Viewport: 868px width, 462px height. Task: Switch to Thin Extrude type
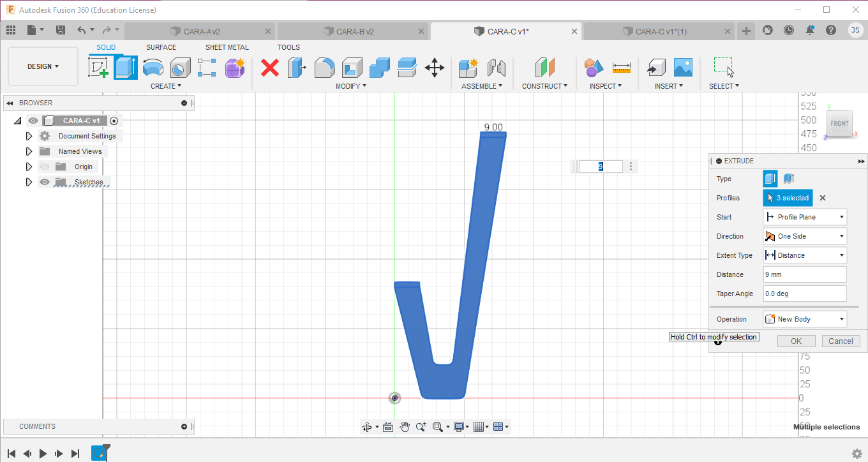[788, 179]
